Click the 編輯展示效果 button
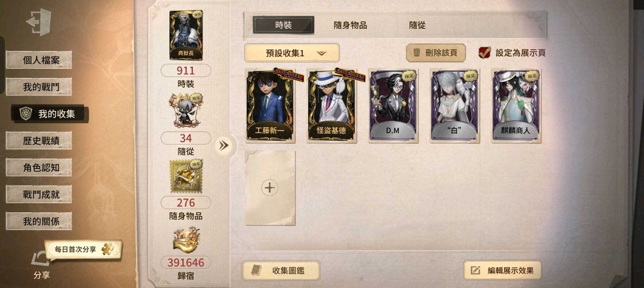The image size is (644, 288). 503,270
